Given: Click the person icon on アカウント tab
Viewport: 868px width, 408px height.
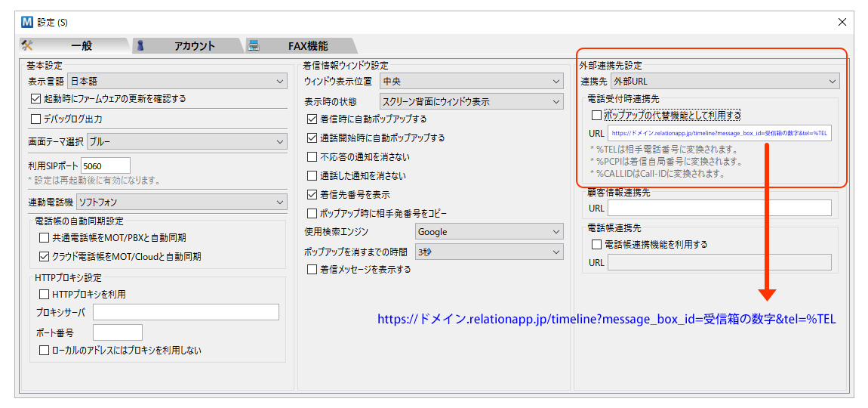Looking at the screenshot, I should (140, 45).
